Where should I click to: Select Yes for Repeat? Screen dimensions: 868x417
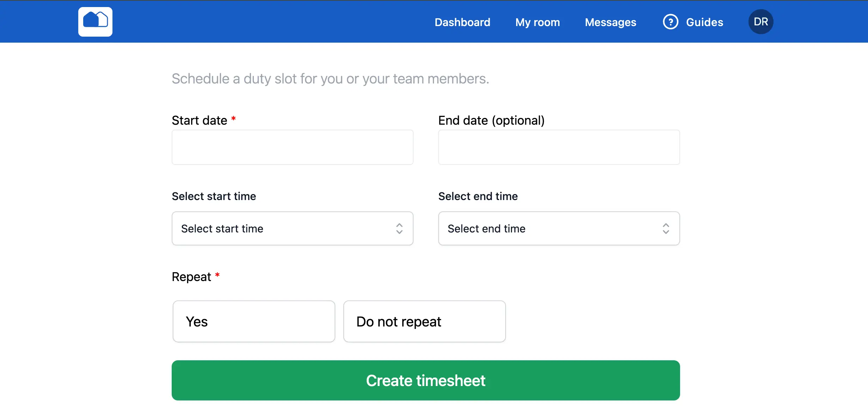coord(253,321)
